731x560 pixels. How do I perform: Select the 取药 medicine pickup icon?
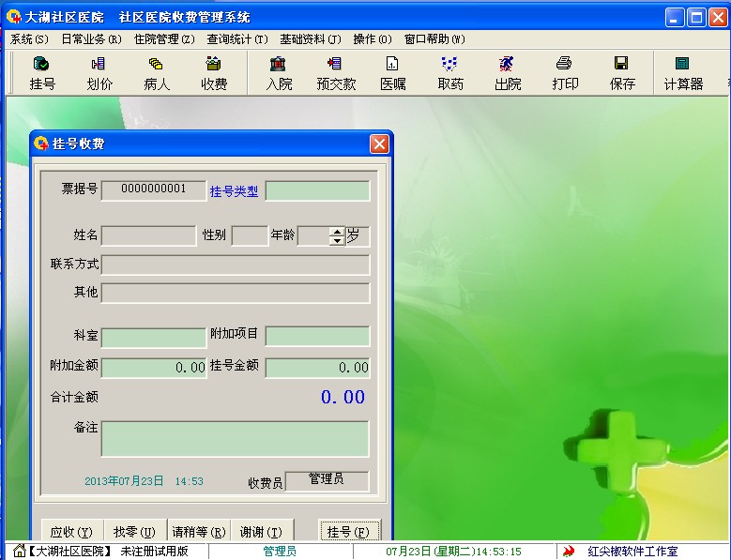tap(449, 73)
